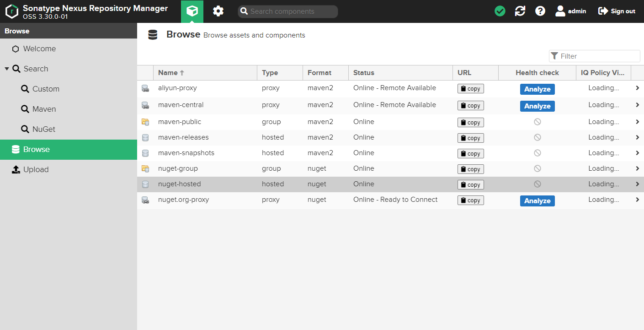Collapse the Search section in the sidebar
This screenshot has width=644, height=330.
pos(6,69)
